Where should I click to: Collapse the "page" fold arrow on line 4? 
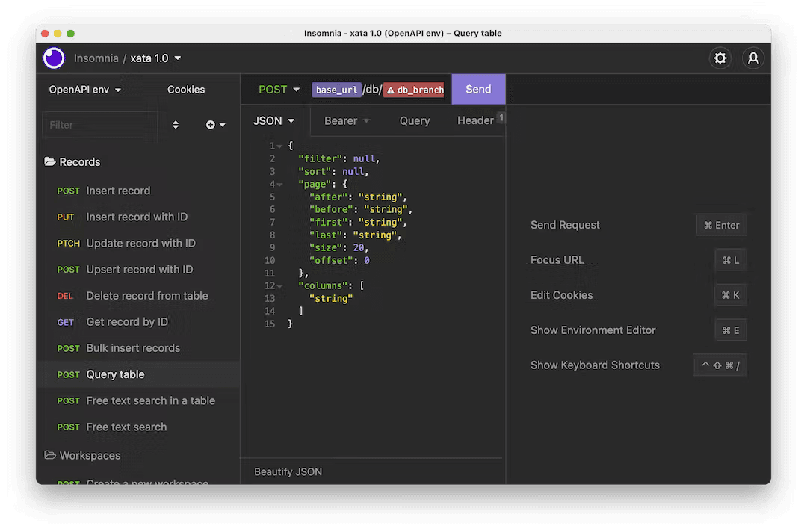pyautogui.click(x=279, y=185)
